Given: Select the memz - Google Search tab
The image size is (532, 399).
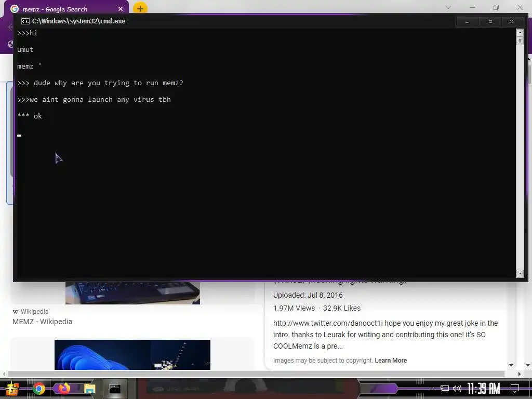Looking at the screenshot, I should click(67, 8).
